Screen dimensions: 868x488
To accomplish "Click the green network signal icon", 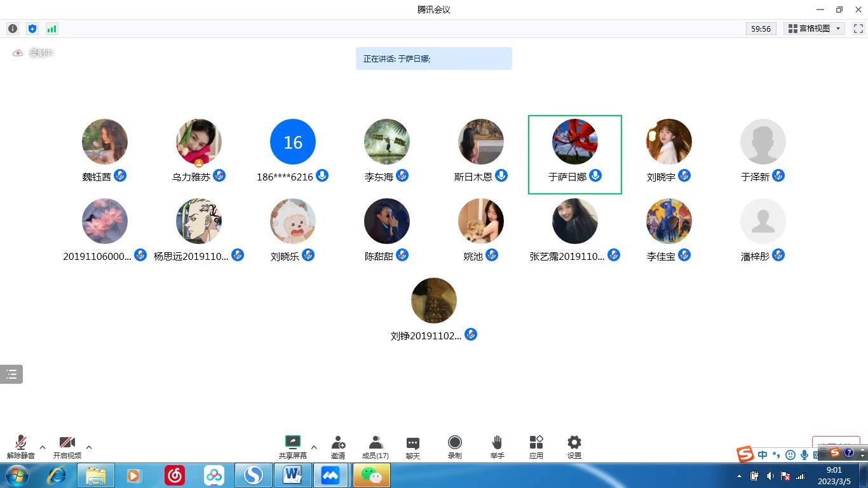I will [51, 29].
